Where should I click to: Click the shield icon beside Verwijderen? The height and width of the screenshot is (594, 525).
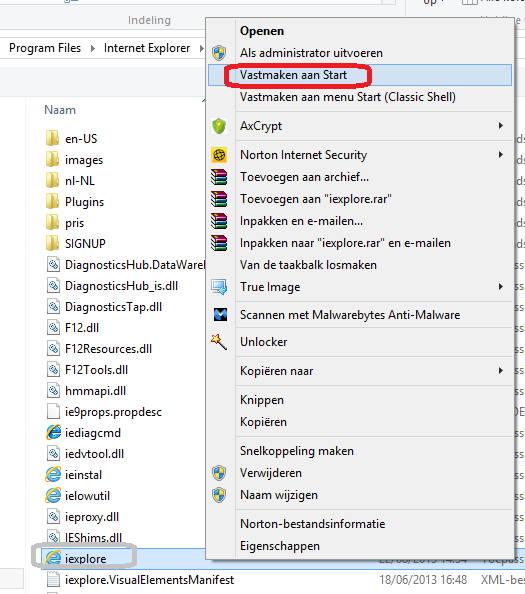pos(219,473)
